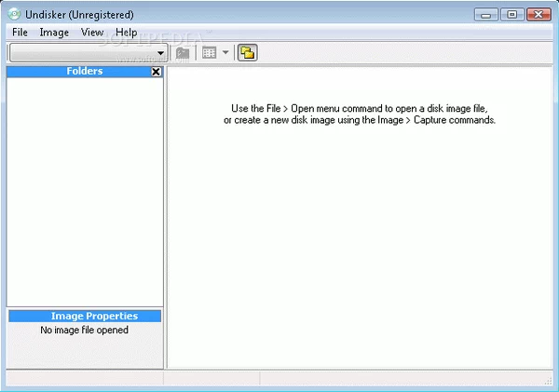Open the View menu
The width and height of the screenshot is (559, 392).
tap(92, 32)
